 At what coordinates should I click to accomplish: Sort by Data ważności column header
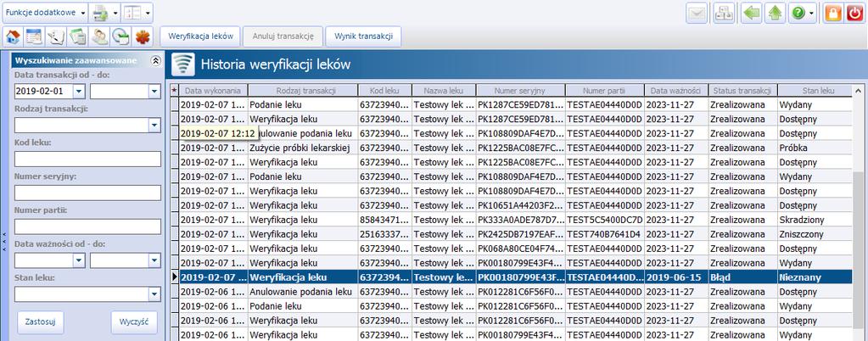[x=676, y=90]
